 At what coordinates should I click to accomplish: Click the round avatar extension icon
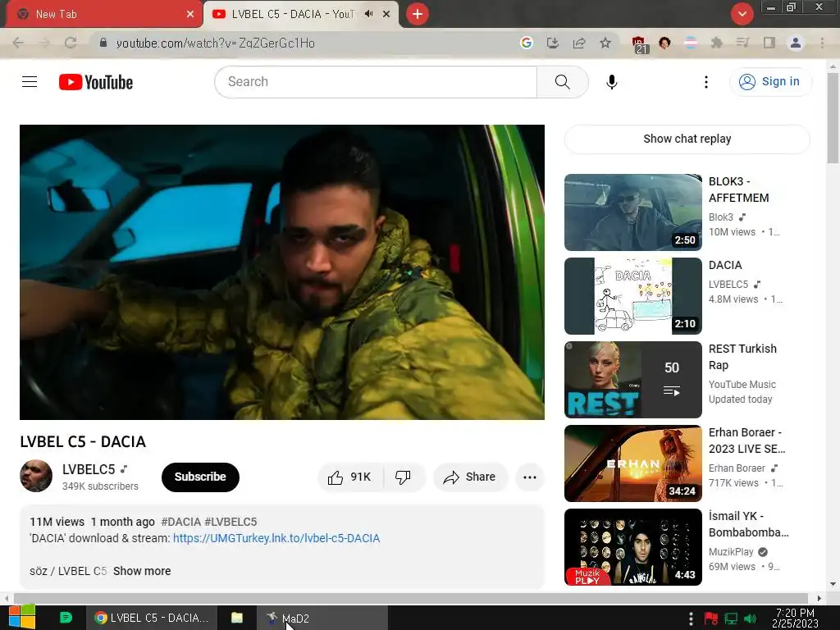coord(664,43)
